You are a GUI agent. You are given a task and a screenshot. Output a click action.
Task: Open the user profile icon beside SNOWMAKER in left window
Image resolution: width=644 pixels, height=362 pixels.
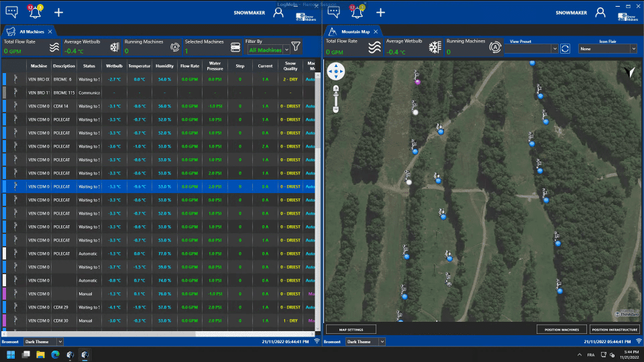(278, 12)
